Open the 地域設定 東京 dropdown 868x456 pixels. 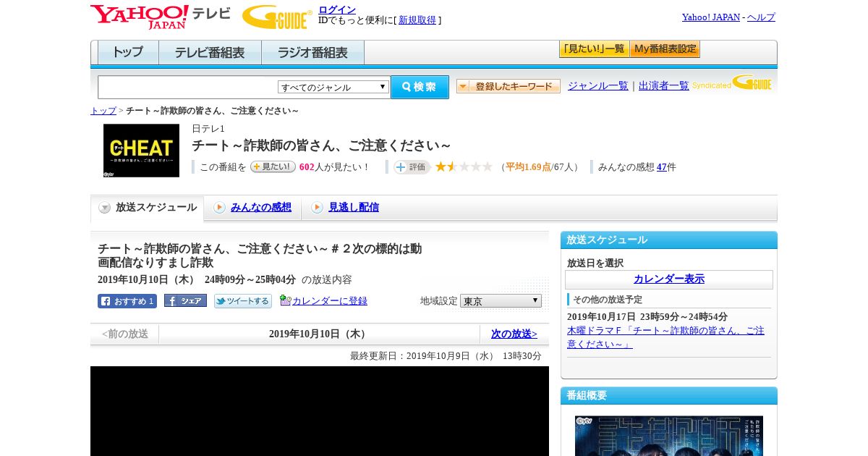[x=501, y=300]
